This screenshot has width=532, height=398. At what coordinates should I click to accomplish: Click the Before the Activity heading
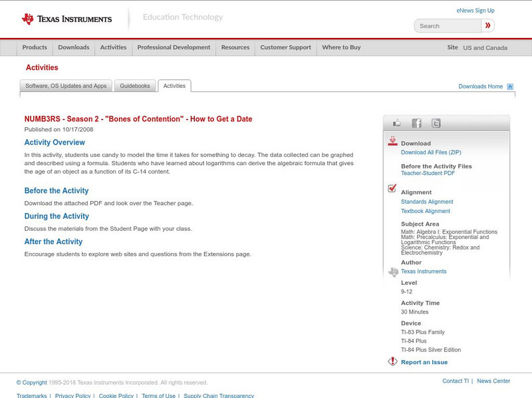[x=57, y=190]
